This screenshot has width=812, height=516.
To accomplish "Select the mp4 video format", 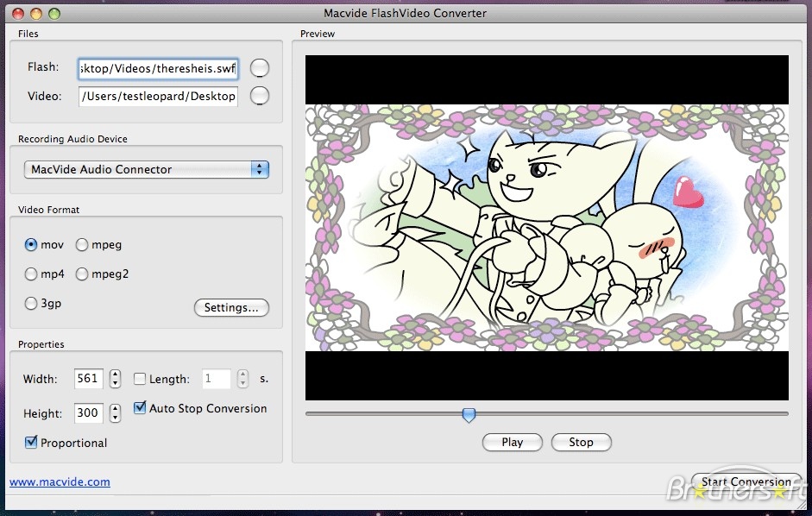I will pos(30,274).
